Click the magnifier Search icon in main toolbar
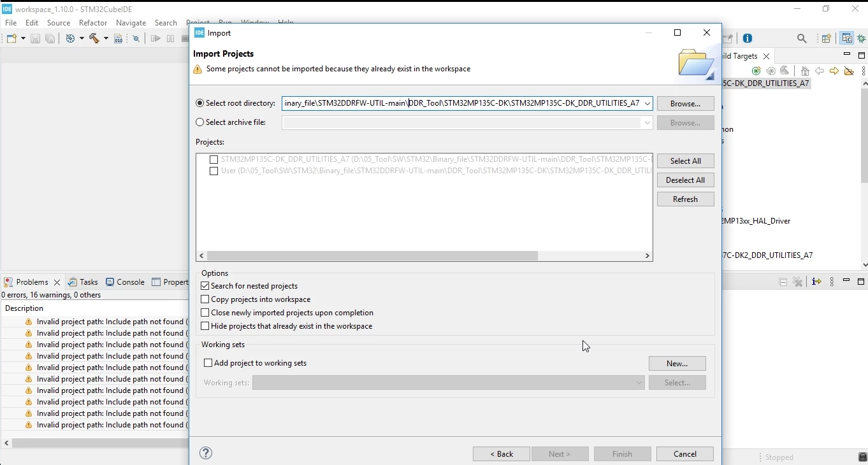 coord(802,39)
